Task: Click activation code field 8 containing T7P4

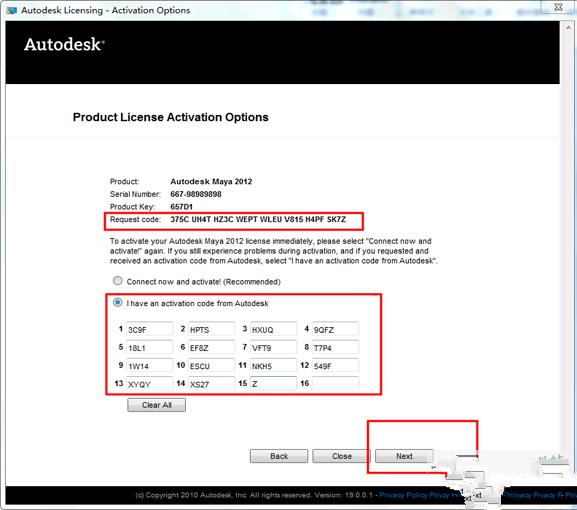Action: pos(335,347)
